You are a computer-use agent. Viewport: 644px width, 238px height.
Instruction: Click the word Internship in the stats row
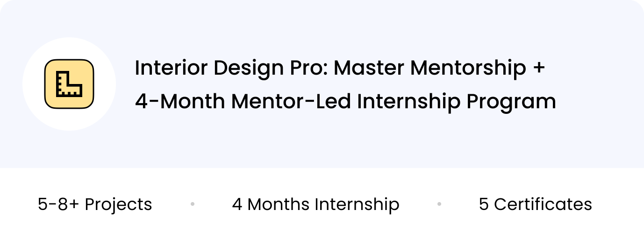coord(357,204)
